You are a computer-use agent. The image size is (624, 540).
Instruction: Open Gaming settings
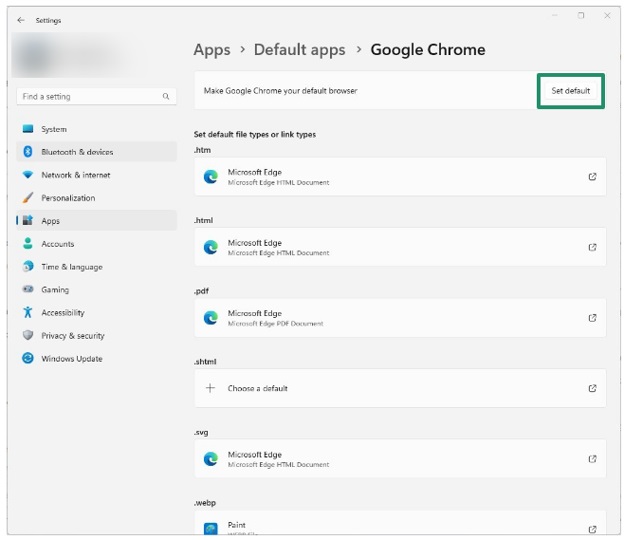pos(97,289)
